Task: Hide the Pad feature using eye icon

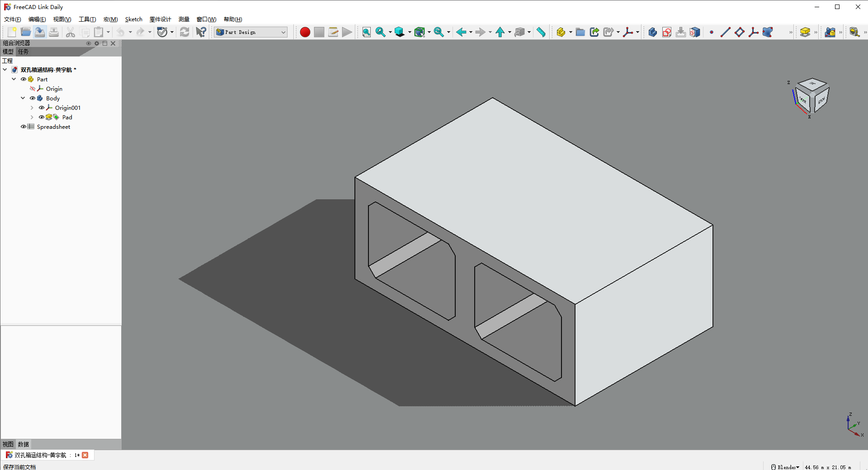Action: (42, 117)
